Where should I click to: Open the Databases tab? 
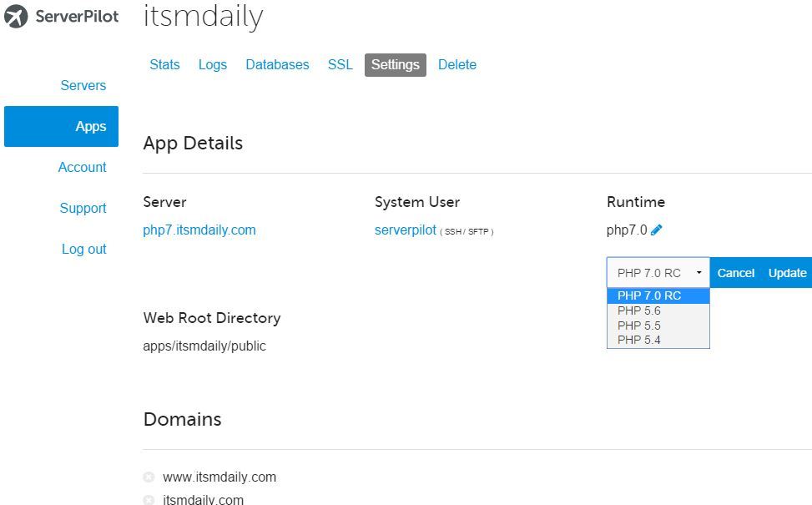pyautogui.click(x=277, y=64)
